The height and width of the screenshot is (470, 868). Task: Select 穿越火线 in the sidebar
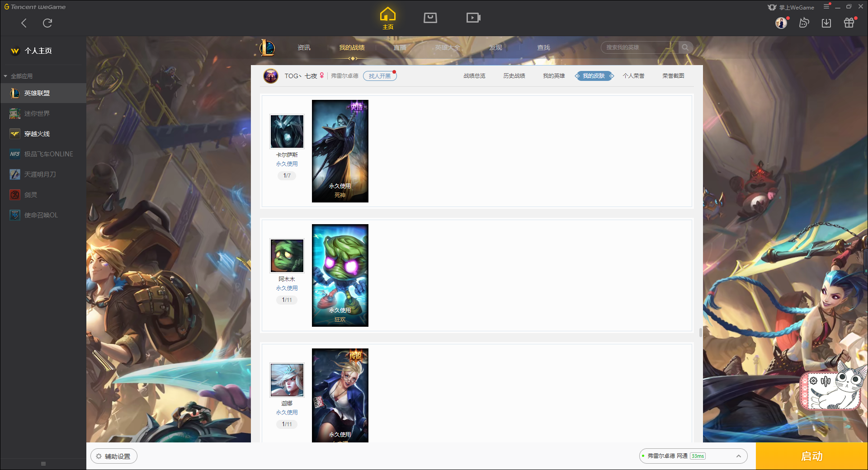point(43,134)
